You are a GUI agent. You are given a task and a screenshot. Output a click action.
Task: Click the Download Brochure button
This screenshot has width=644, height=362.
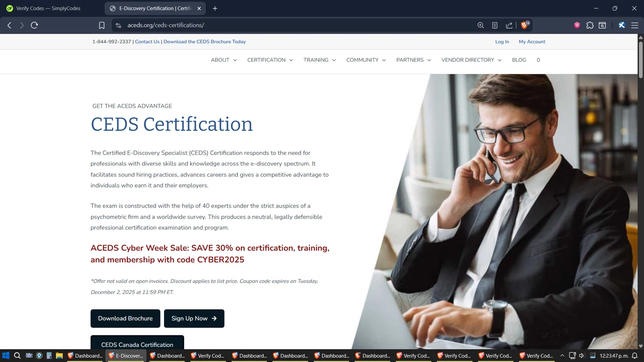[x=125, y=318]
